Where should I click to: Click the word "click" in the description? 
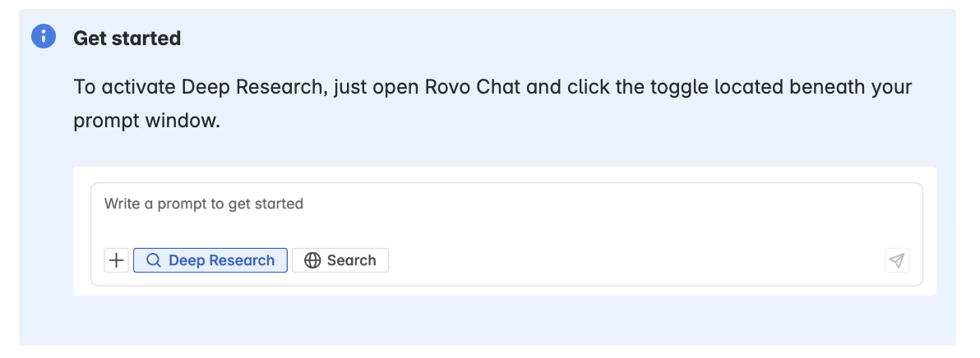[x=573, y=87]
